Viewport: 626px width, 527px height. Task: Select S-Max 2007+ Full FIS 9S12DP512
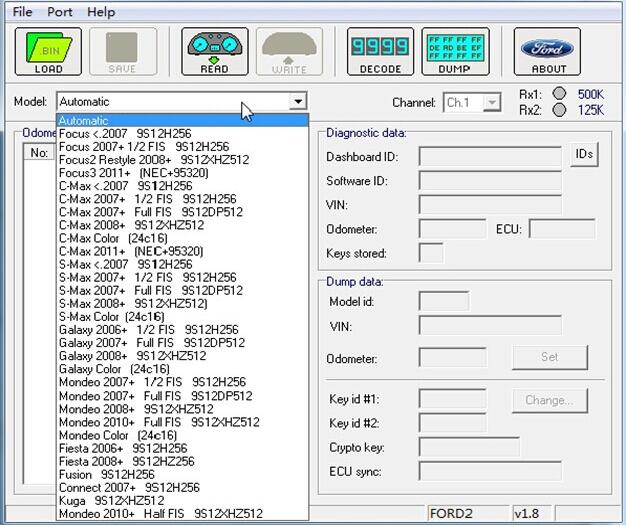pos(182,291)
